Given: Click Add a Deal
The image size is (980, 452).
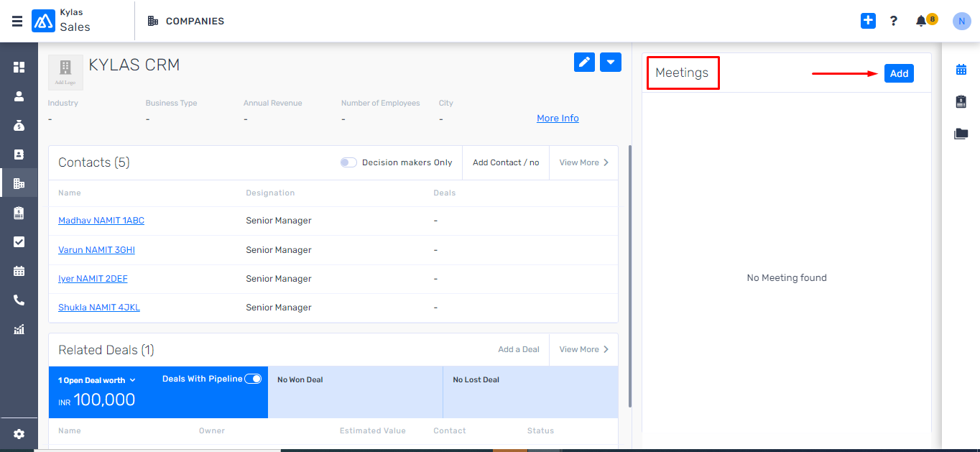Looking at the screenshot, I should [519, 349].
